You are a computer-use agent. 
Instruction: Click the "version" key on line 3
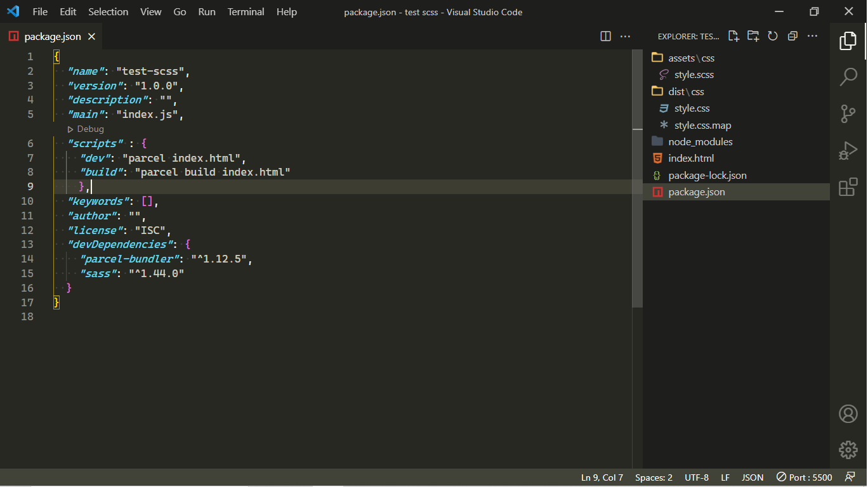pos(95,86)
